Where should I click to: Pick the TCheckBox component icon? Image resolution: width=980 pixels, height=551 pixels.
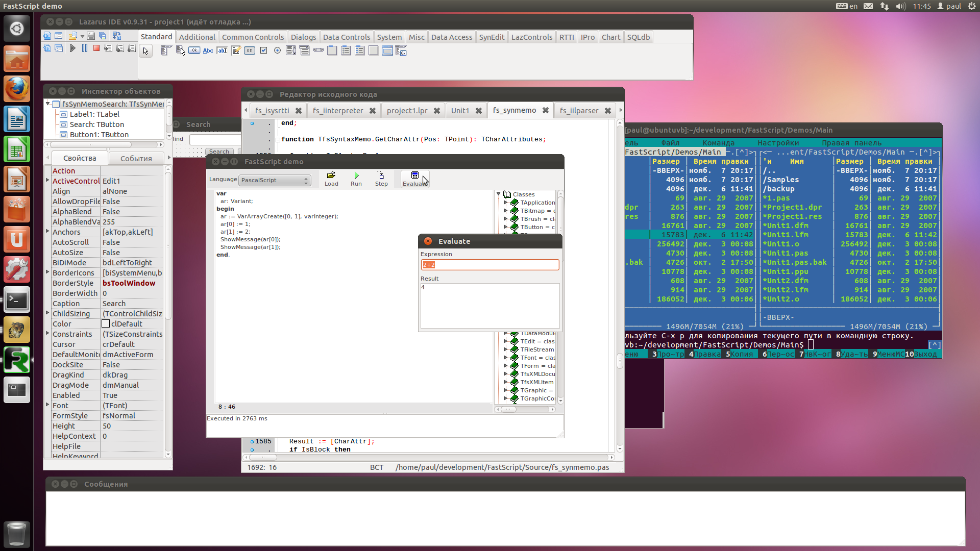263,51
